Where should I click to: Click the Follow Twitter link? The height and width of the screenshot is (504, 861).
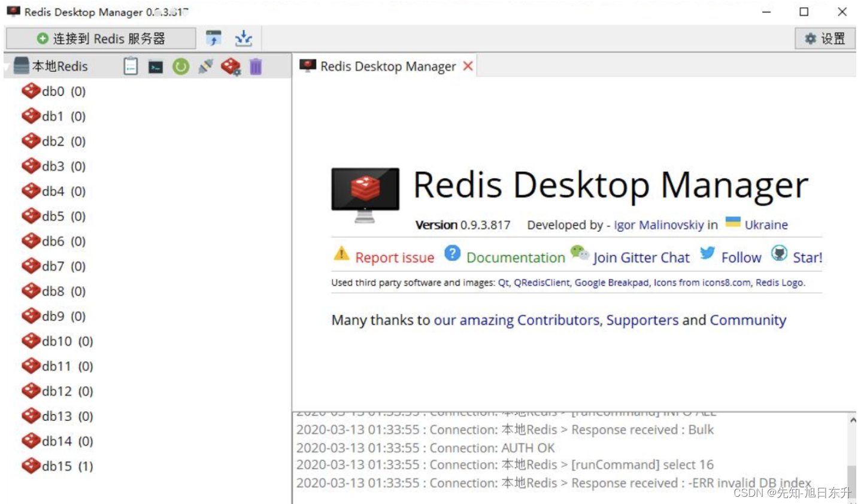pyautogui.click(x=741, y=257)
